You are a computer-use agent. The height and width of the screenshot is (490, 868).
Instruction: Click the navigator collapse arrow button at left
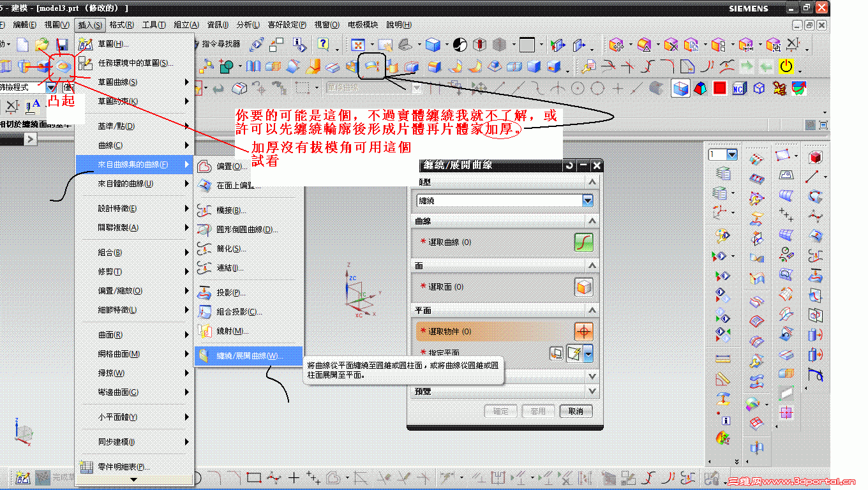coord(30,139)
